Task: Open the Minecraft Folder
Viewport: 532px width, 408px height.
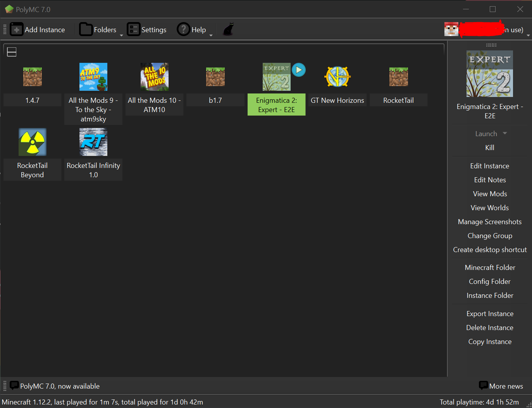Action: 490,268
